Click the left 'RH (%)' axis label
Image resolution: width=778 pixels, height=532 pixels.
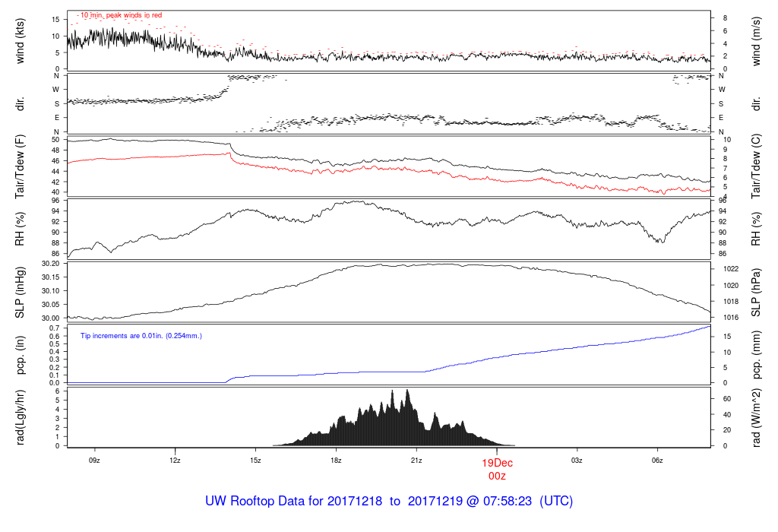[20, 229]
